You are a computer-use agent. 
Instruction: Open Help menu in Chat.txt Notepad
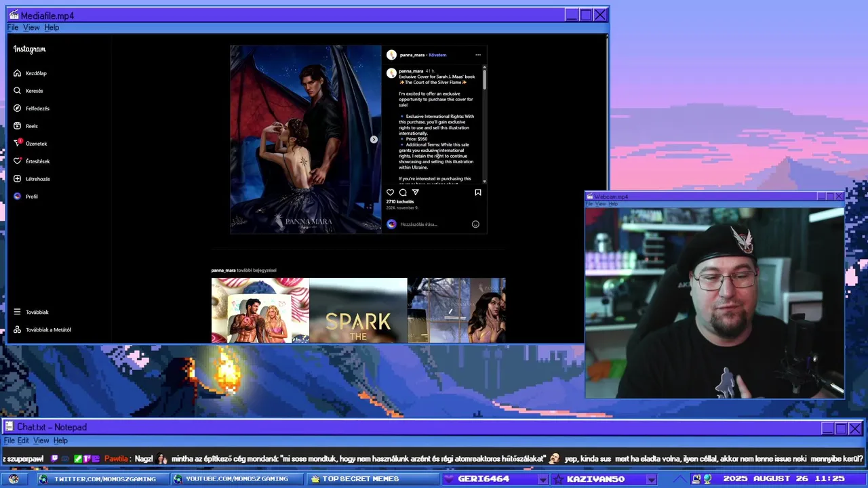tap(60, 441)
